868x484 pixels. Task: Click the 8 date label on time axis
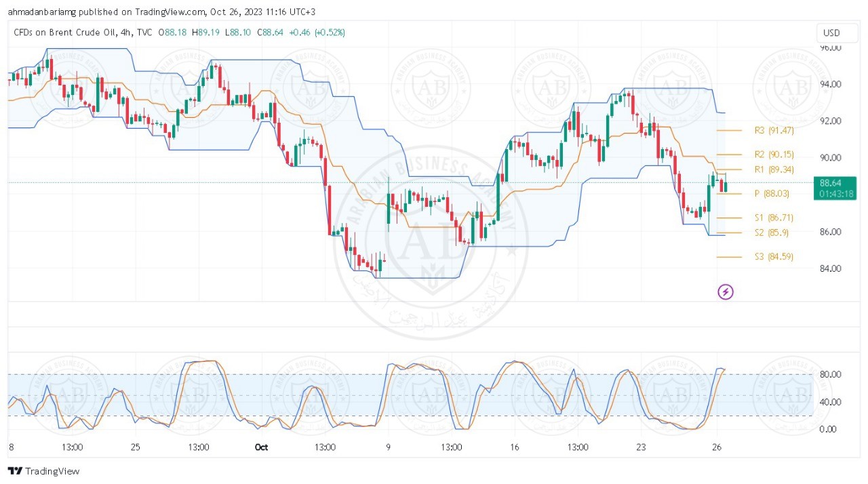[x=10, y=447]
